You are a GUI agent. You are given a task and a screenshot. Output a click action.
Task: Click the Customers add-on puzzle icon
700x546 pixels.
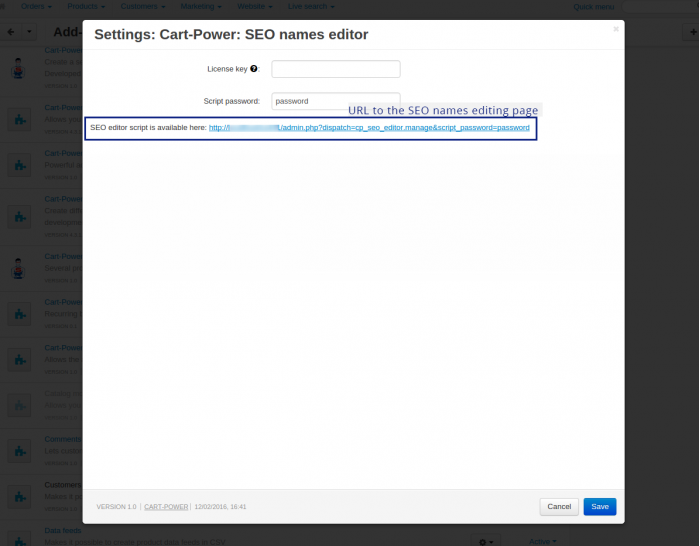click(20, 496)
